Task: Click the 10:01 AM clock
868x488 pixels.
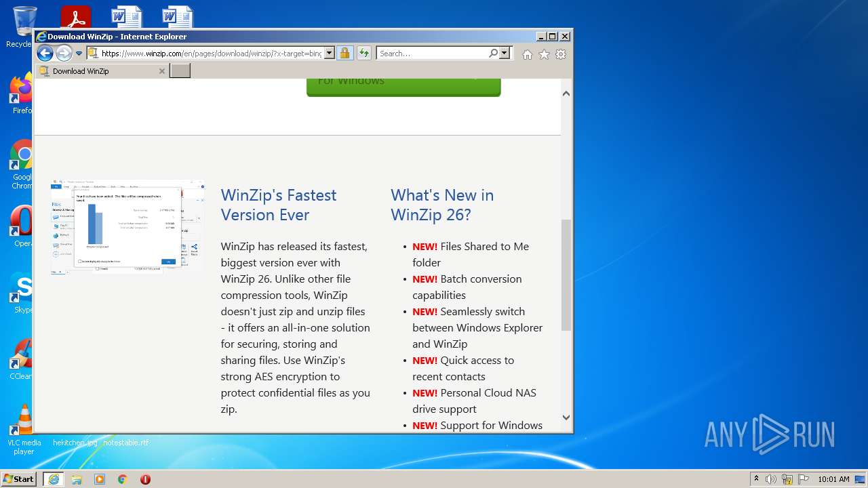Action: pyautogui.click(x=833, y=479)
